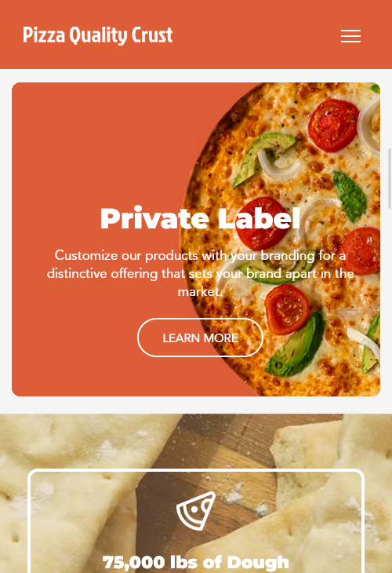Click the green basil leaf on the pizza

pos(350,196)
